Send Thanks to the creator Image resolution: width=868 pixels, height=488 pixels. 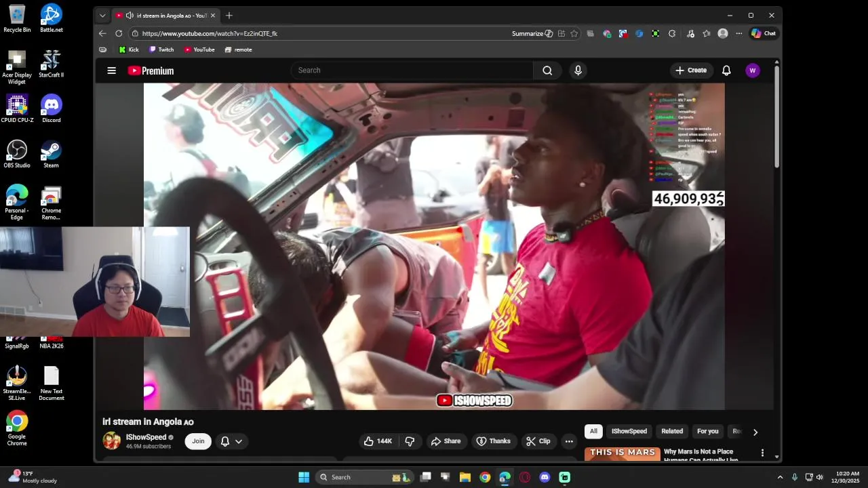coord(493,441)
